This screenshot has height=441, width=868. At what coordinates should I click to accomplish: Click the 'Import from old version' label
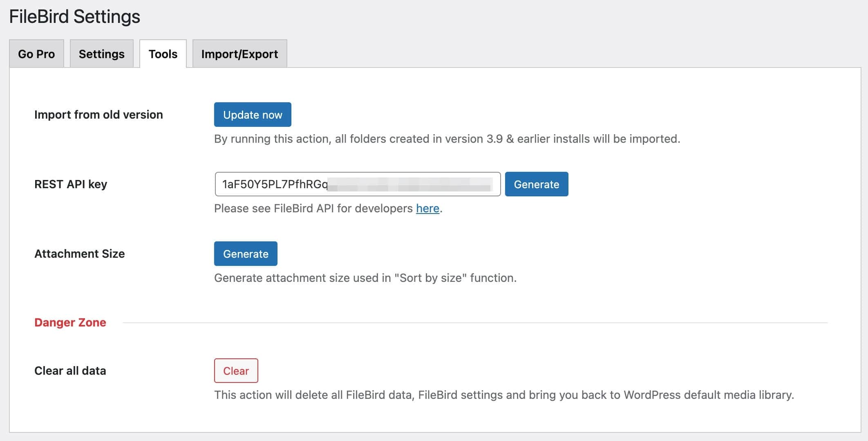[98, 115]
